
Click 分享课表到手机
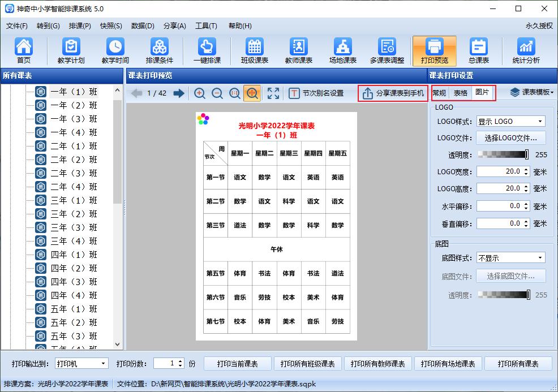click(x=393, y=94)
